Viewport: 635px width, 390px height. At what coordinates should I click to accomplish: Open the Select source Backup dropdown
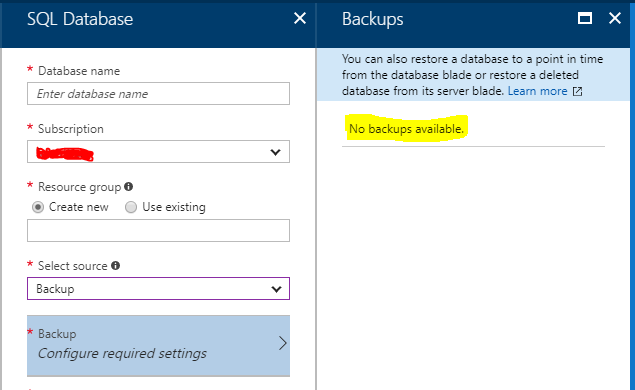(x=158, y=288)
